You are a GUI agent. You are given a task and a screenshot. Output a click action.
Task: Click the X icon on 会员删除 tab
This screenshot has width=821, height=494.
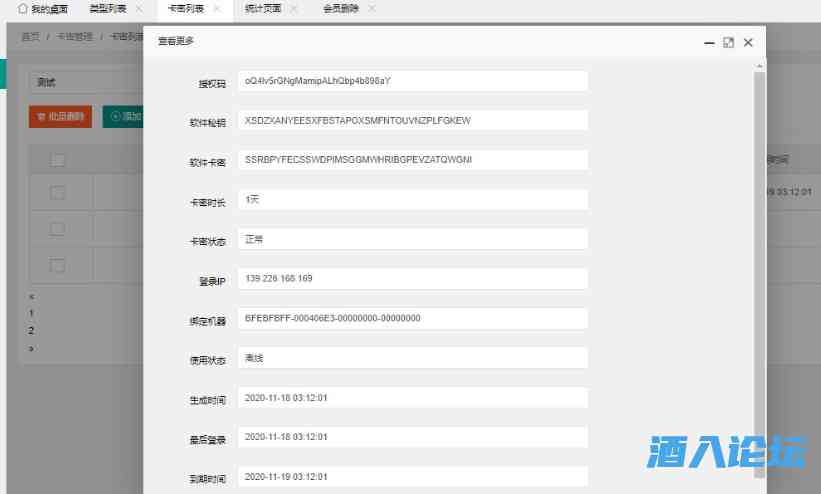[372, 8]
